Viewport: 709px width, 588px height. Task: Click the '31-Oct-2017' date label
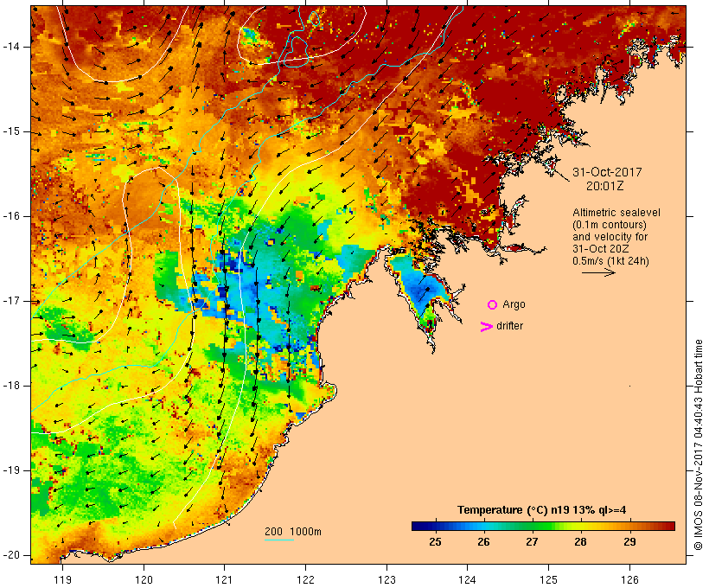[x=607, y=172]
